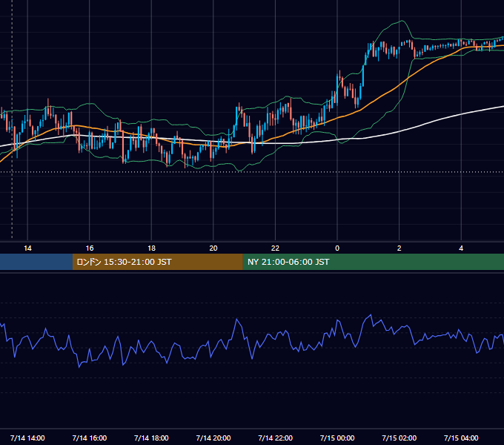This screenshot has height=445, width=504.
Task: Click the 7/14 18:00 date label
Action: coord(151,438)
